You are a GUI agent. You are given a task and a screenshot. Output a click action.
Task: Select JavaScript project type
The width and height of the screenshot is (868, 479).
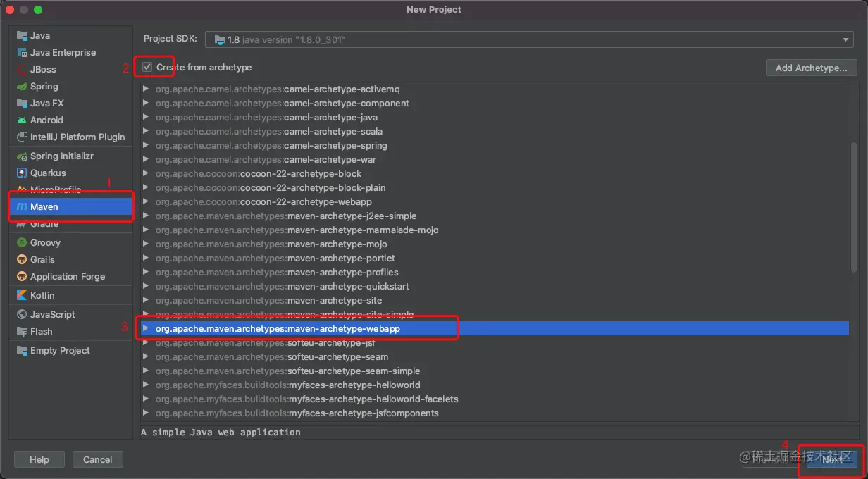click(71, 314)
